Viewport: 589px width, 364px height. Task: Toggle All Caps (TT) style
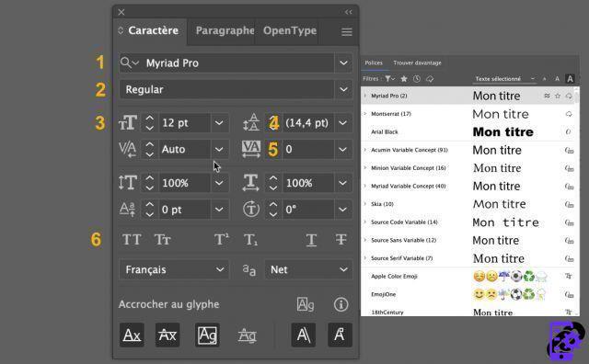coord(132,239)
